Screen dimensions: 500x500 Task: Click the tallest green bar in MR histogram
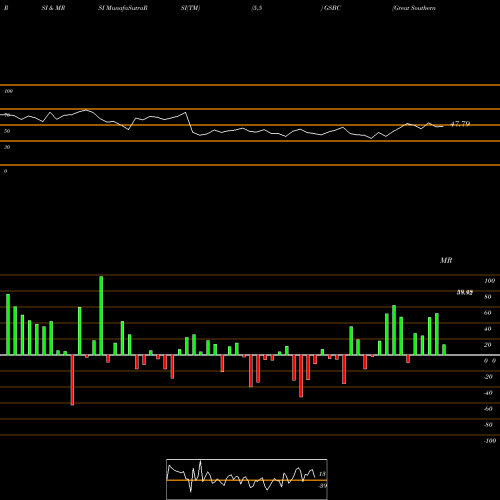(x=101, y=315)
